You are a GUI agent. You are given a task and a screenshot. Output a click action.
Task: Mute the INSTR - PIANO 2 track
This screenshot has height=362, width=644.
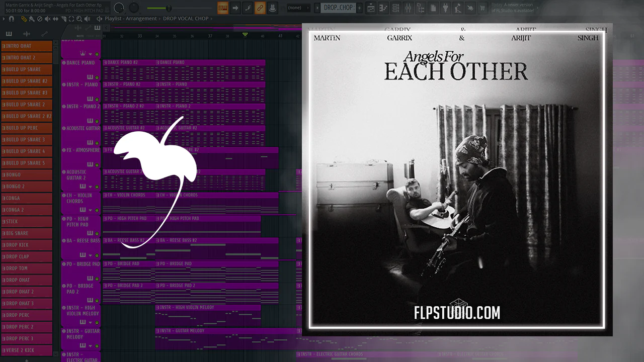tap(97, 121)
